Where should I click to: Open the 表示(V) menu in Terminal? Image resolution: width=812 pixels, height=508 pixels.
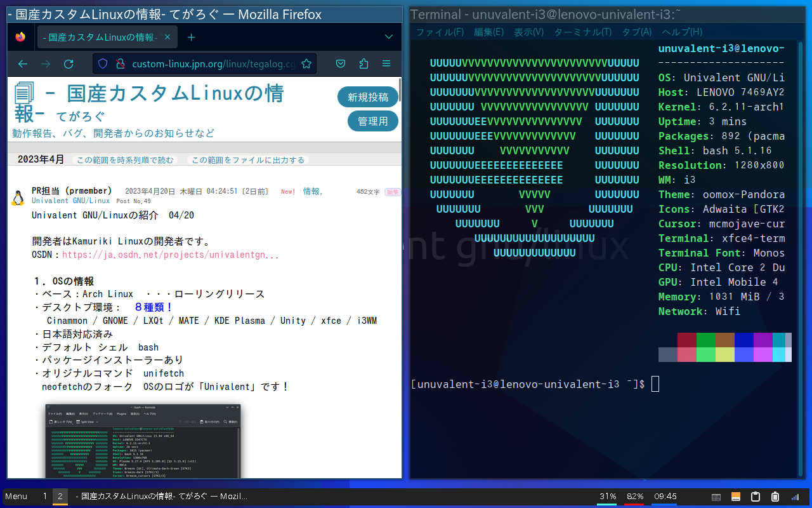(x=528, y=32)
